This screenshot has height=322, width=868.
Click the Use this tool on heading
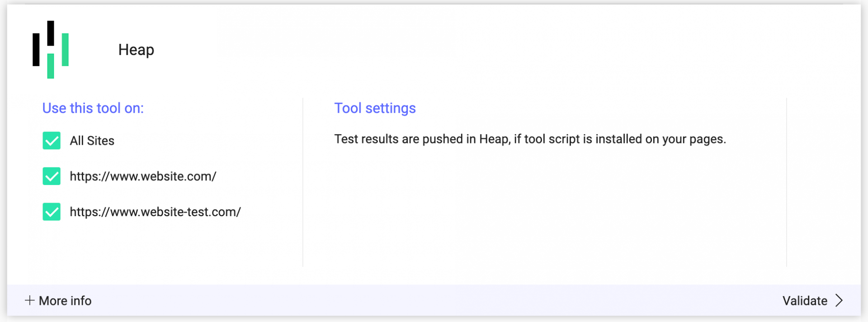tap(93, 108)
